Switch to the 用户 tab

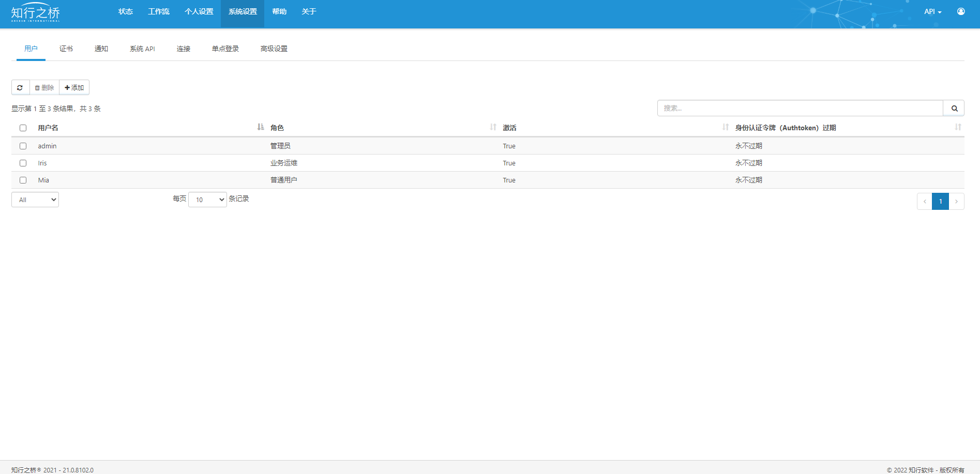click(31, 49)
